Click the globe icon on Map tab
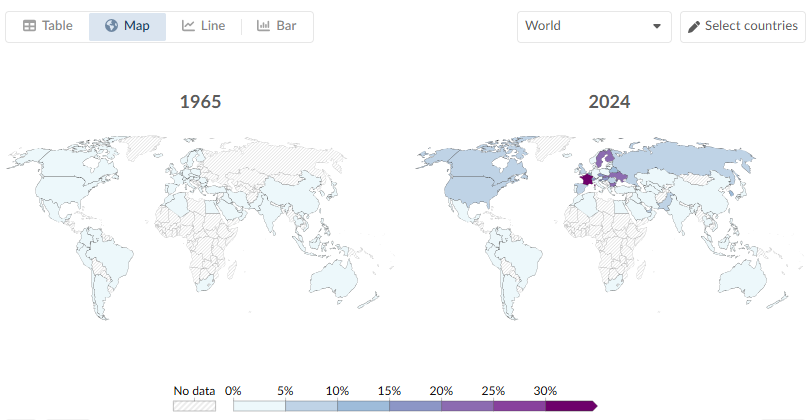 click(111, 26)
